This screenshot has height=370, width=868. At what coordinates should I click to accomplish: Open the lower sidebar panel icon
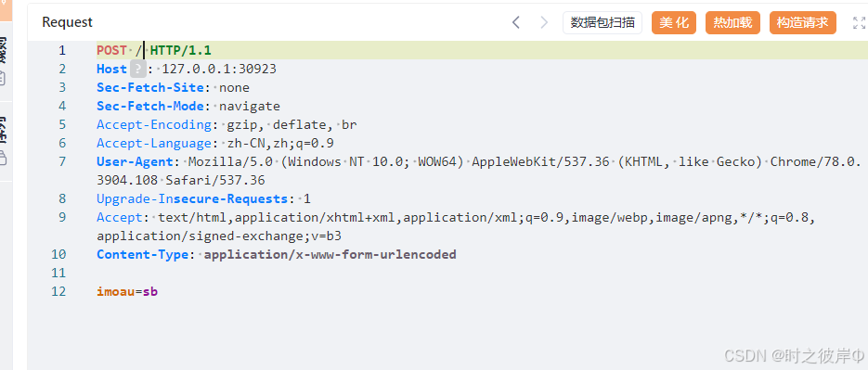coord(2,159)
